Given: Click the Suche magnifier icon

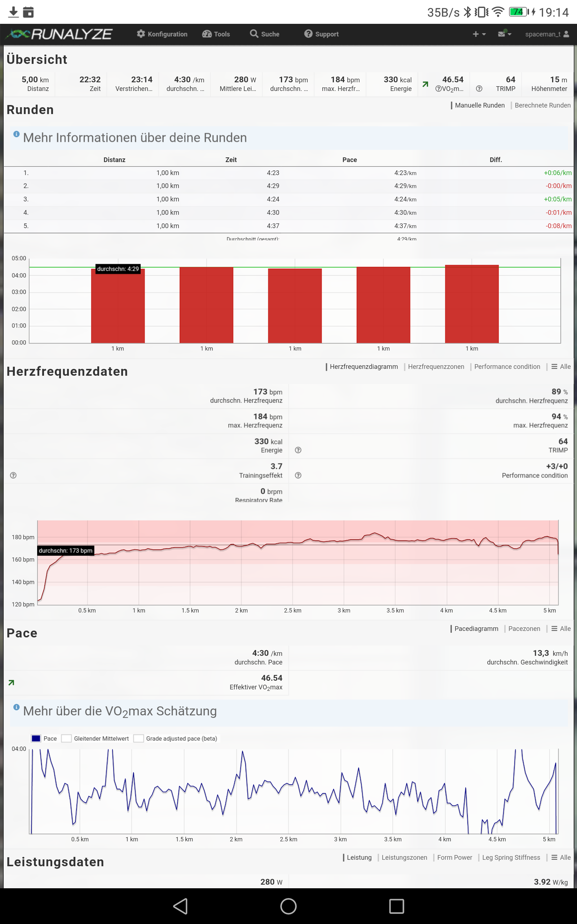Looking at the screenshot, I should point(254,34).
